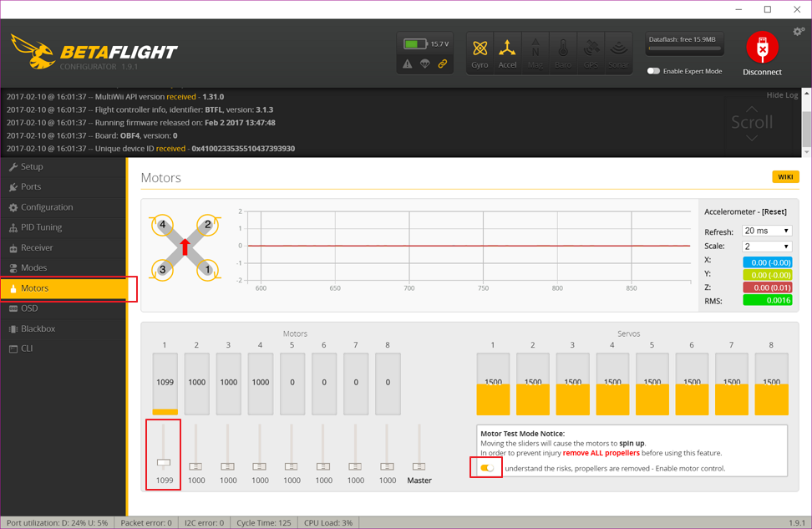Click the Ports plug icon in sidebar
Image resolution: width=812 pixels, height=529 pixels.
13,187
